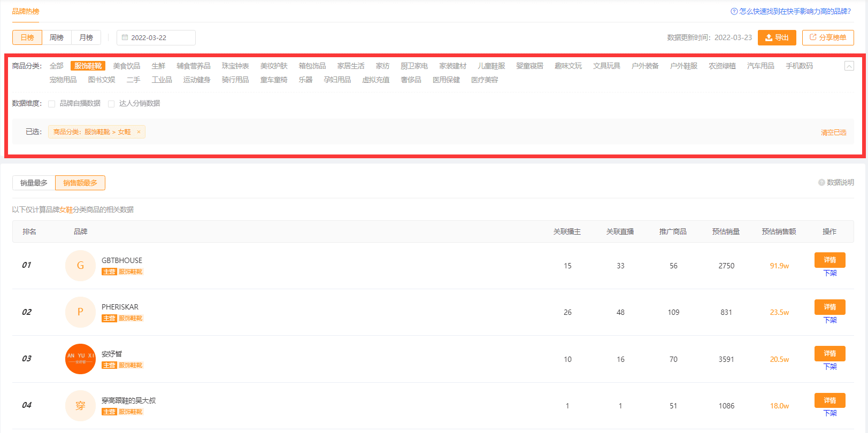Click the calendar icon in date field
The image size is (868, 433).
(x=125, y=38)
